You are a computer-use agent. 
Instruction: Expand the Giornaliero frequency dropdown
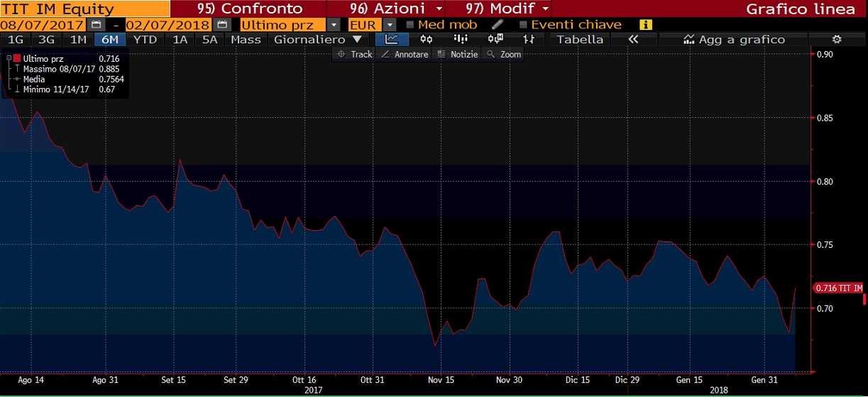coord(317,39)
